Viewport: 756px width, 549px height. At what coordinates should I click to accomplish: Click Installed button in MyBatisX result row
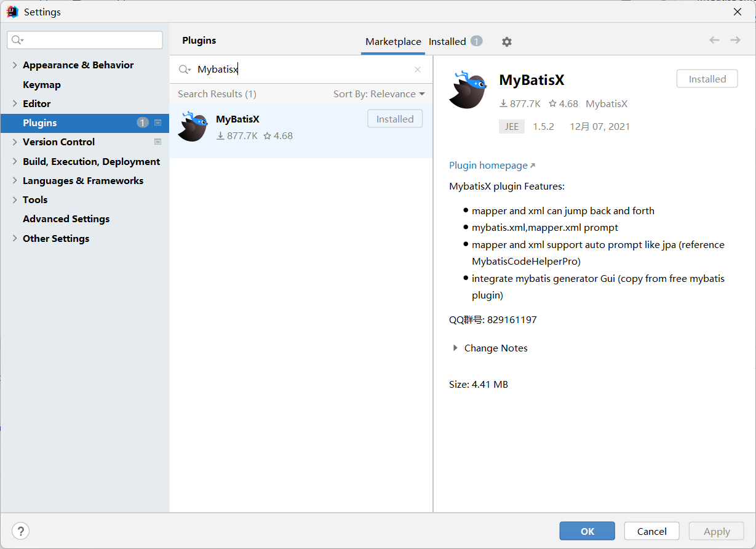[x=395, y=119]
